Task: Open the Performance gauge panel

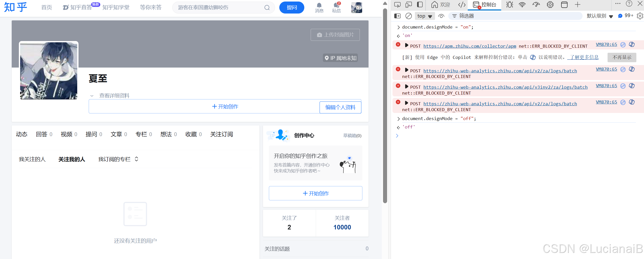Action: [536, 5]
